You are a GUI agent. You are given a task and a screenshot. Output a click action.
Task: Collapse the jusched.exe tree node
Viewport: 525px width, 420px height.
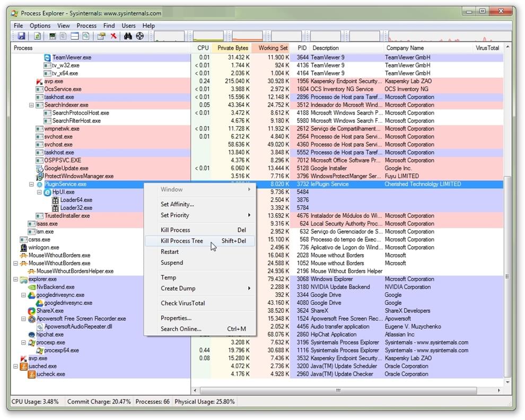pos(15,366)
